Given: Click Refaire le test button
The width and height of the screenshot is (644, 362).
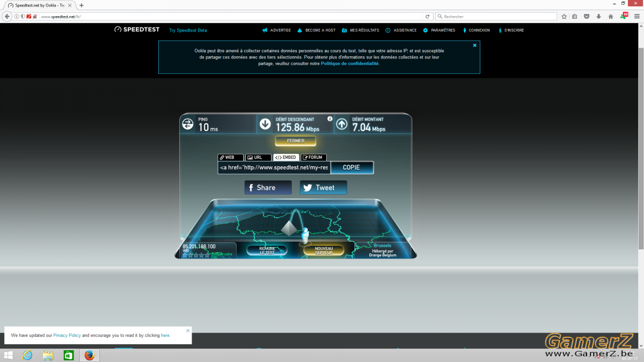Looking at the screenshot, I should (267, 250).
